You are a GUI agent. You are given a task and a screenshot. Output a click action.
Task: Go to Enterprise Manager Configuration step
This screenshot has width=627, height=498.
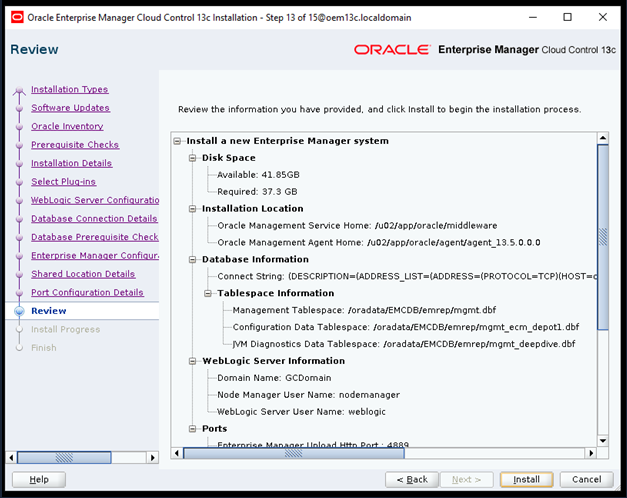[x=95, y=255]
